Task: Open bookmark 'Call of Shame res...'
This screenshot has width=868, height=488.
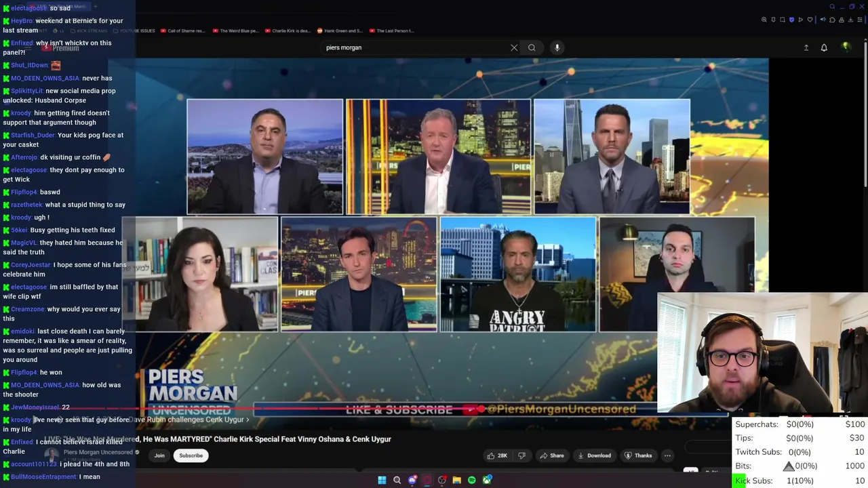Action: point(182,30)
